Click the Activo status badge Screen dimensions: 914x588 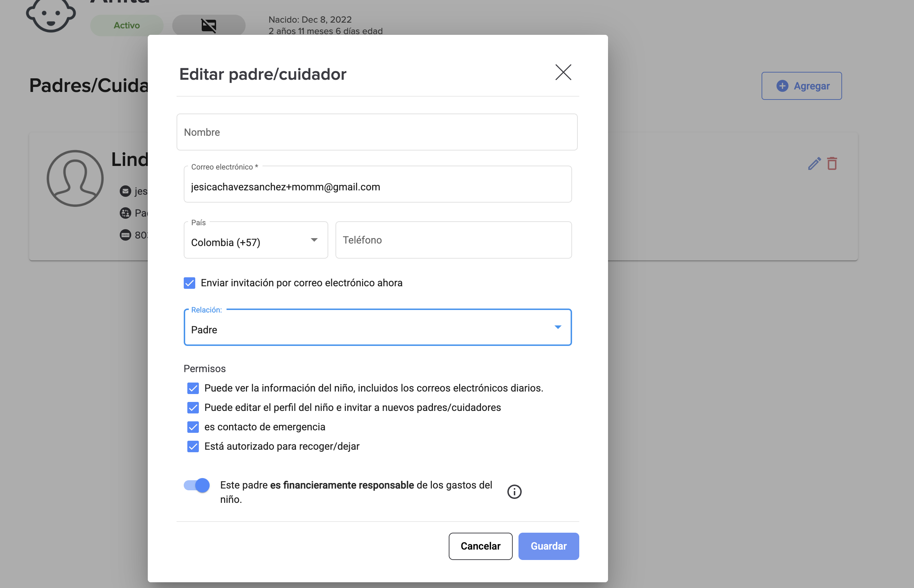(127, 26)
